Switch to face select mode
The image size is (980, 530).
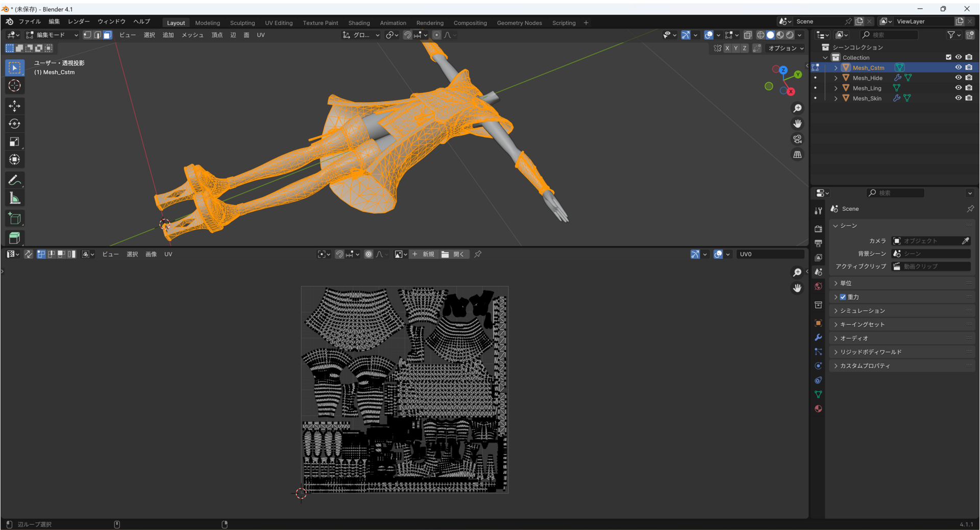tap(107, 35)
